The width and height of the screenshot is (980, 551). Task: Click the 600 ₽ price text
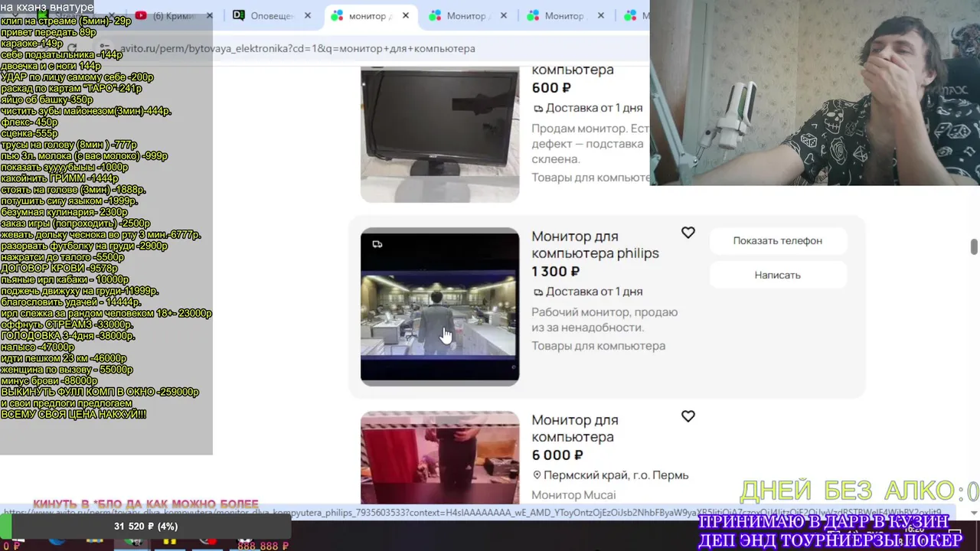(551, 88)
